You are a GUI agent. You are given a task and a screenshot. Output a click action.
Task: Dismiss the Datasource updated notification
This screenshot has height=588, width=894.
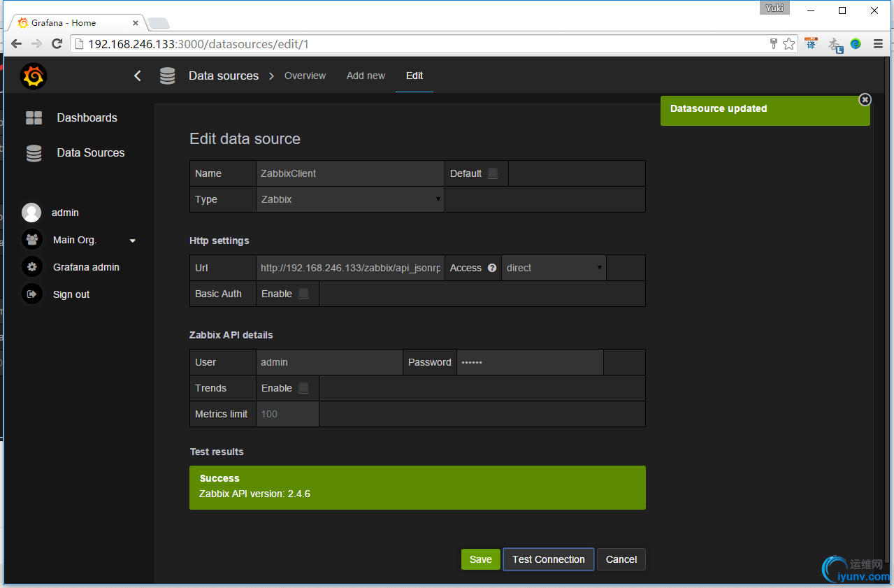pos(865,100)
